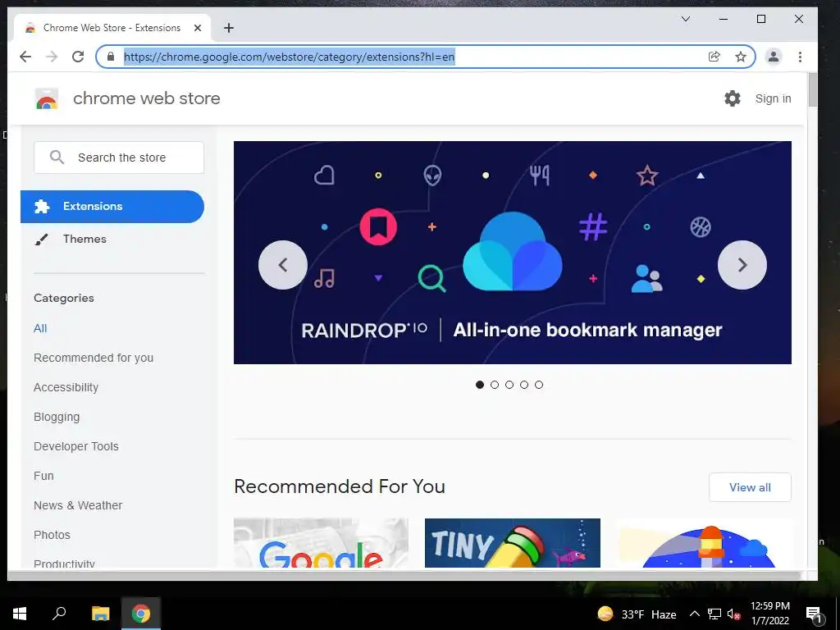Open the Windows Start menu

(20, 614)
